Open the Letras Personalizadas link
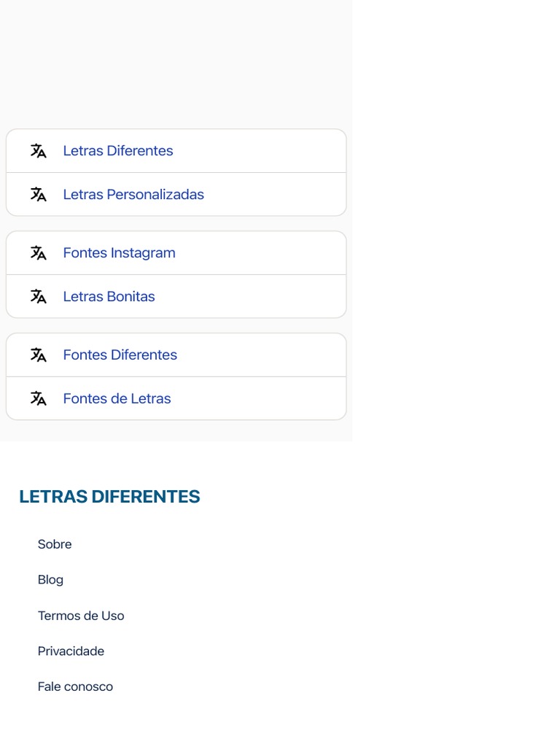 click(133, 194)
